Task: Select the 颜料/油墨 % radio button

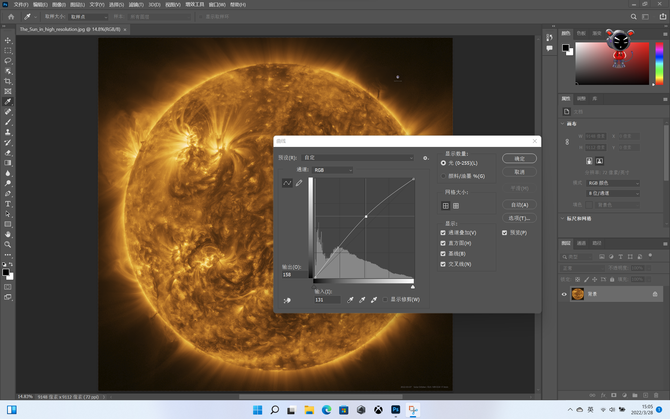Action: pyautogui.click(x=444, y=175)
